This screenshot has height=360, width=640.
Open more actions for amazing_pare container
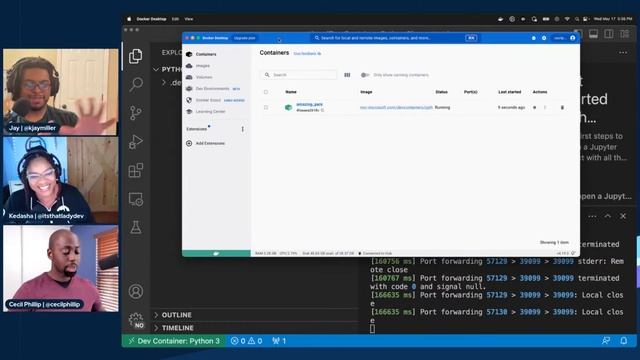coord(545,108)
